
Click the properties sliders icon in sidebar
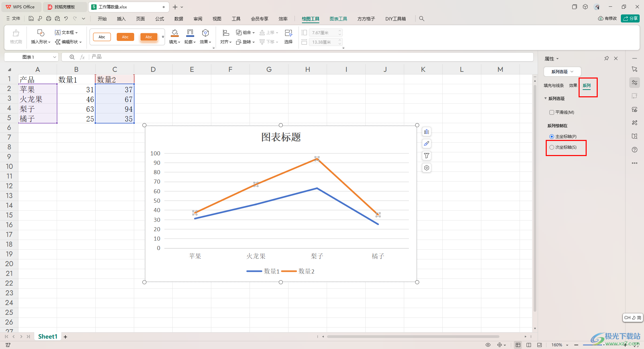pyautogui.click(x=635, y=83)
